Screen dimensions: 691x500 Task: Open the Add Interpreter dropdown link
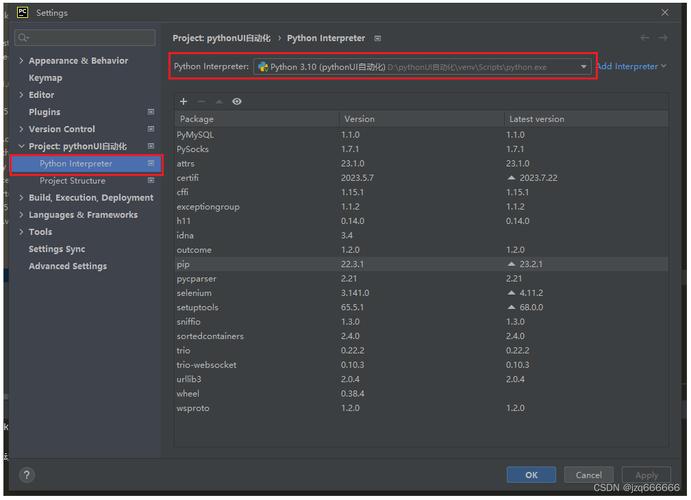pyautogui.click(x=631, y=67)
